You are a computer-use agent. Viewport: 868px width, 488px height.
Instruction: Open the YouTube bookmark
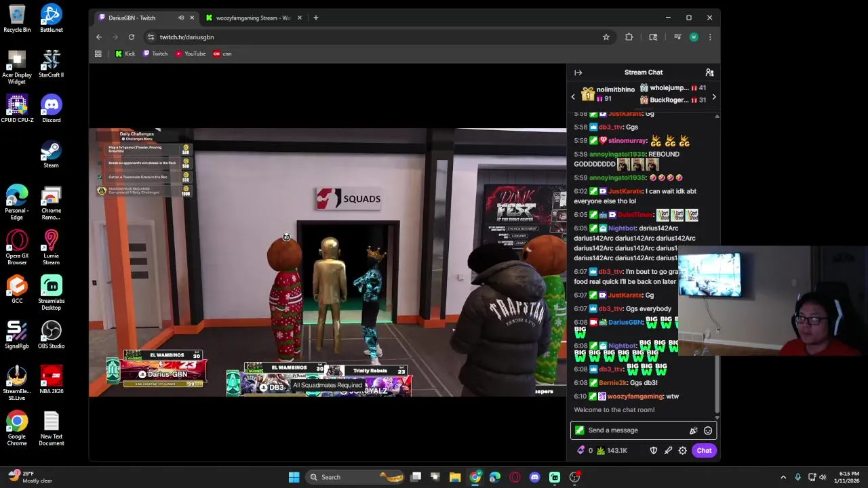click(191, 54)
